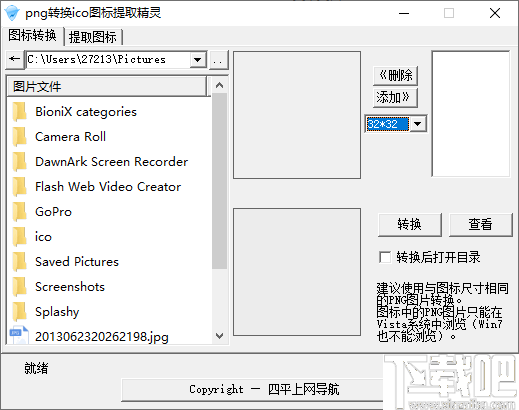
Task: Select the Saved Pictures folder icon
Action: [20, 262]
